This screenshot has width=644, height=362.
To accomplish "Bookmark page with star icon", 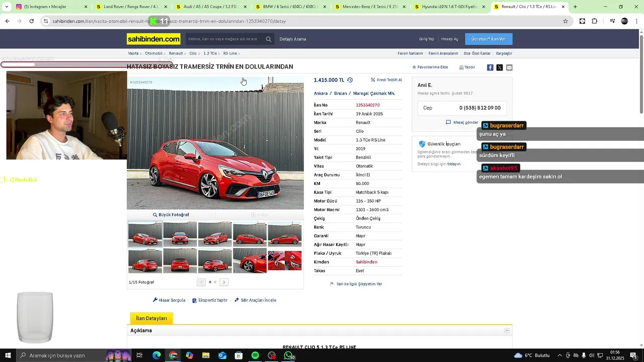I will tap(566, 21).
